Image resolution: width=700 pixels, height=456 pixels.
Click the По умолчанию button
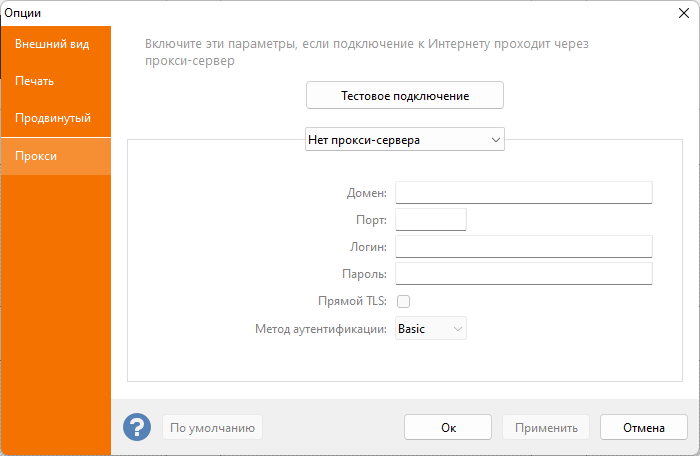[212, 427]
